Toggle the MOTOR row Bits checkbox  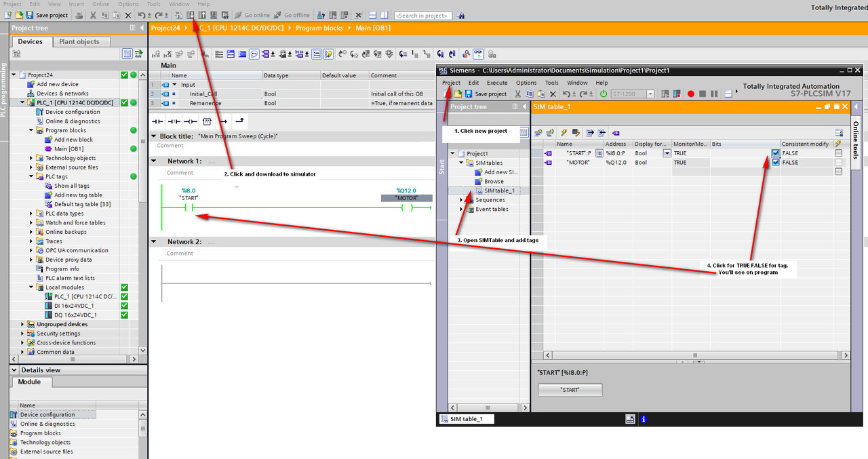[775, 162]
